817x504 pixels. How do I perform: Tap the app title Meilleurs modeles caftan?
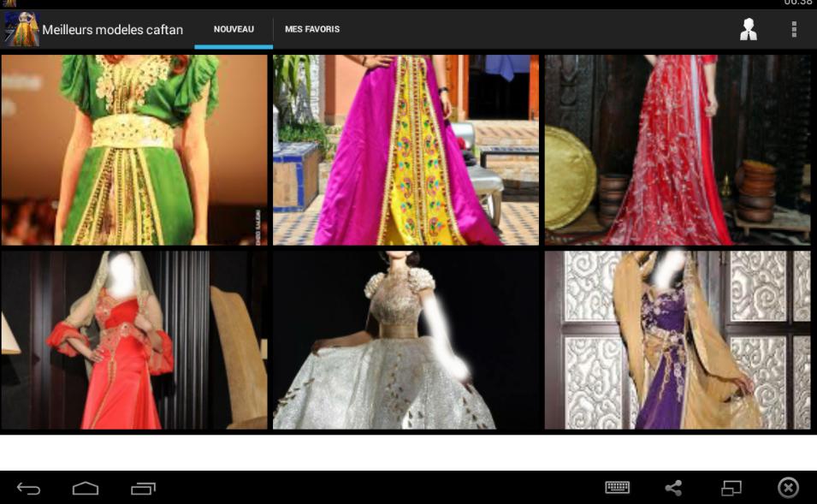[x=115, y=28]
